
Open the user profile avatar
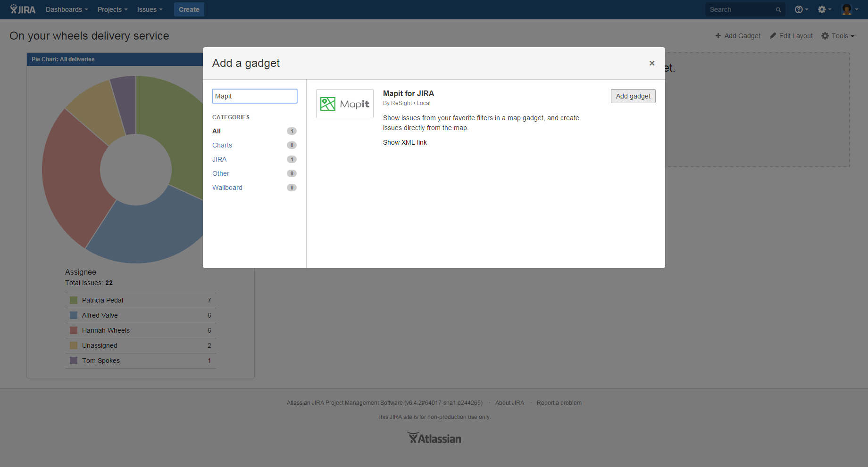[847, 9]
